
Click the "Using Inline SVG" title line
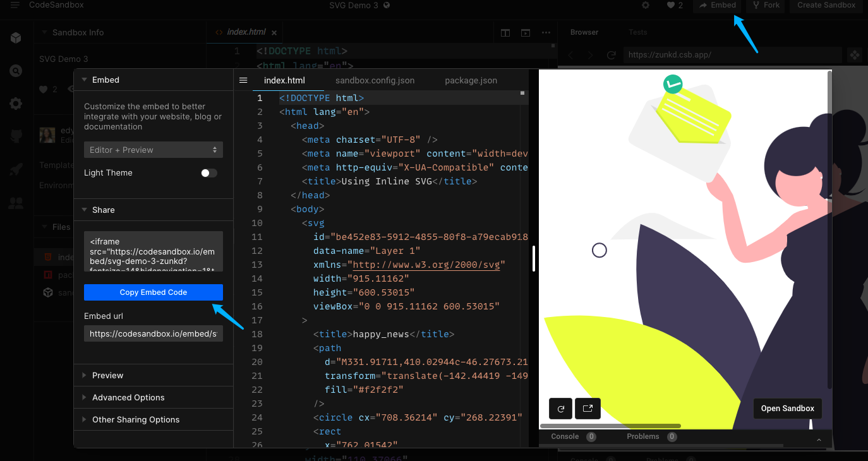point(389,181)
